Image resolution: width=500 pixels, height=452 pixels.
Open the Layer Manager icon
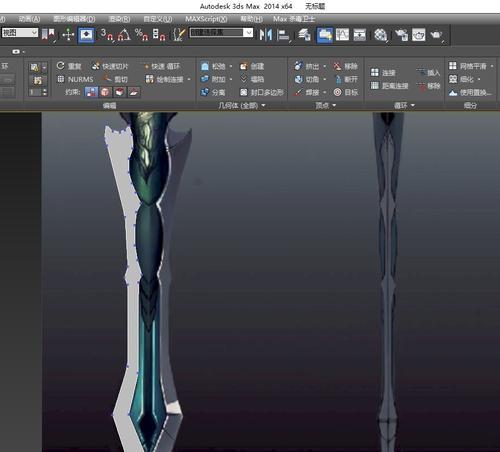pyautogui.click(x=304, y=35)
